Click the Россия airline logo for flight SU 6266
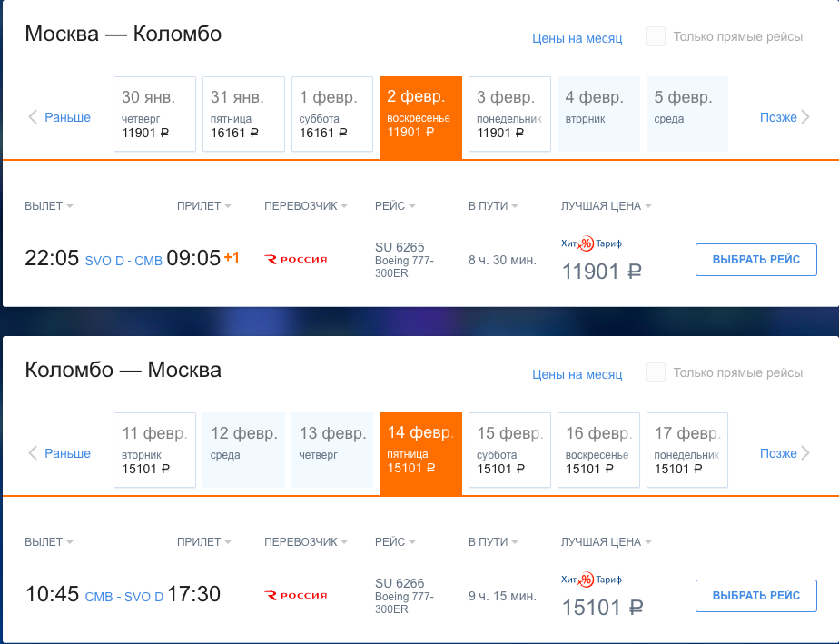 click(295, 595)
